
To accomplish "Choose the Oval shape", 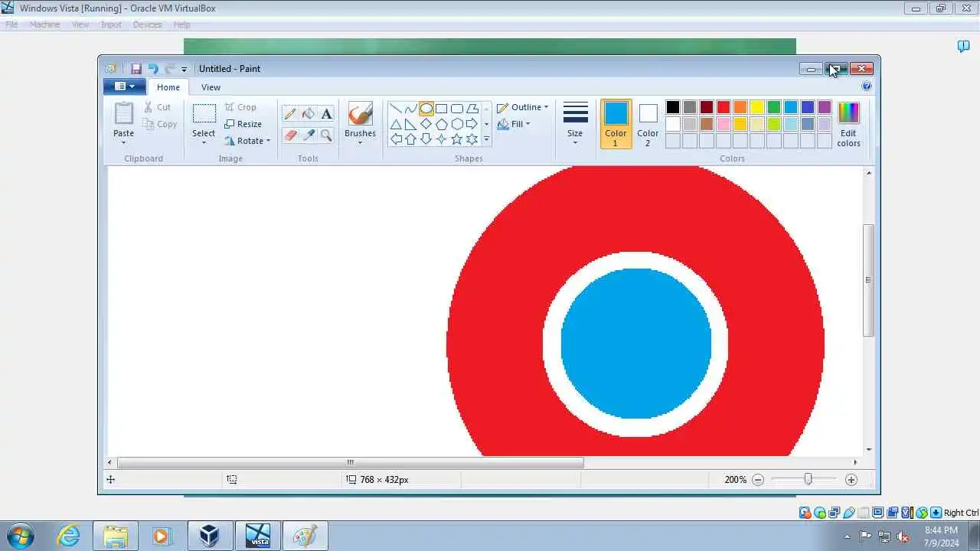I will pyautogui.click(x=426, y=109).
